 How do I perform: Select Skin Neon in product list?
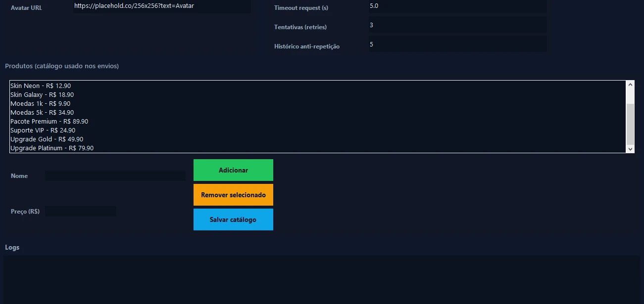tap(41, 86)
